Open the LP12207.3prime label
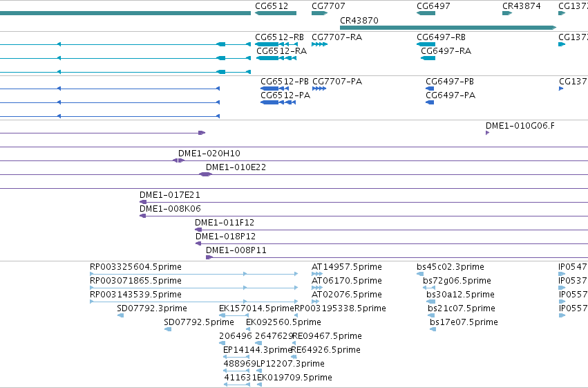The image size is (588, 388). 290,364
